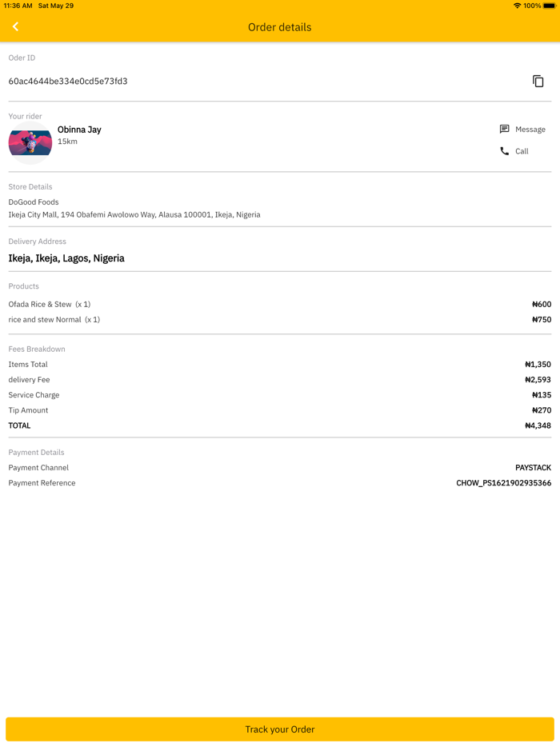The height and width of the screenshot is (747, 560).
Task: Tap the Call label for the rider
Action: (x=522, y=151)
